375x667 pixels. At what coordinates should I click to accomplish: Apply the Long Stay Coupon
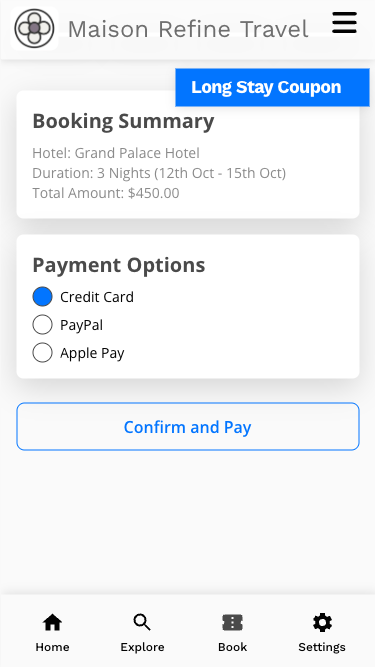272,87
